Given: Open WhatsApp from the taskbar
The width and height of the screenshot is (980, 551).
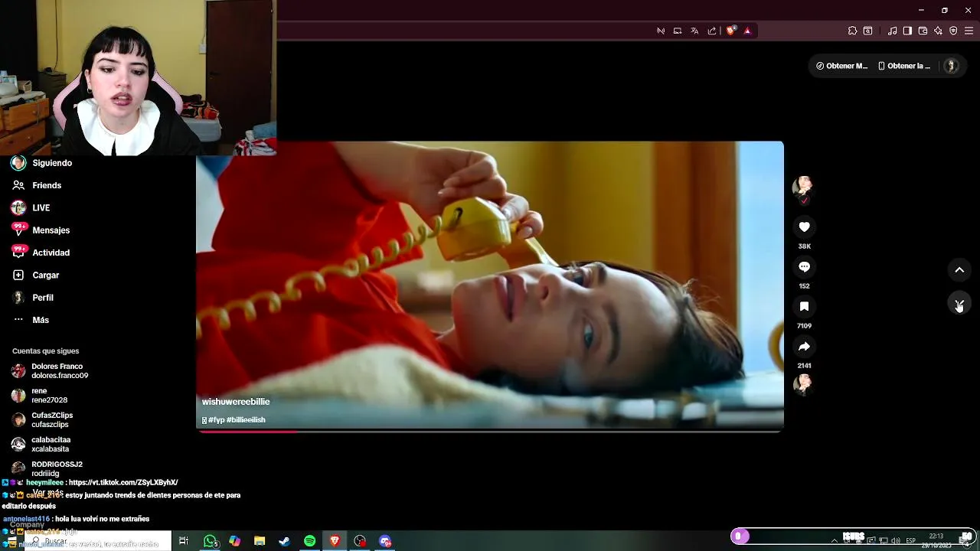Looking at the screenshot, I should [x=210, y=541].
